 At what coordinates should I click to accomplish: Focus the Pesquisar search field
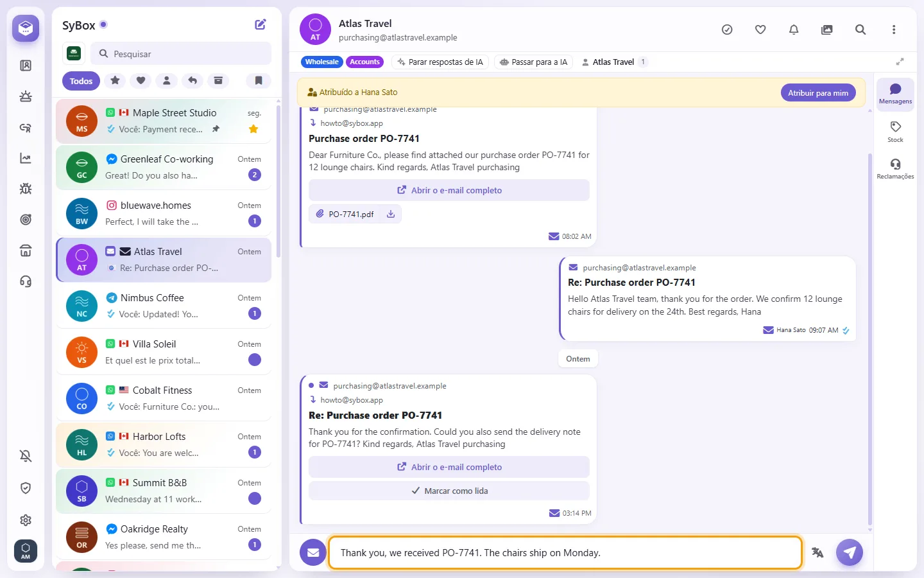coord(181,54)
